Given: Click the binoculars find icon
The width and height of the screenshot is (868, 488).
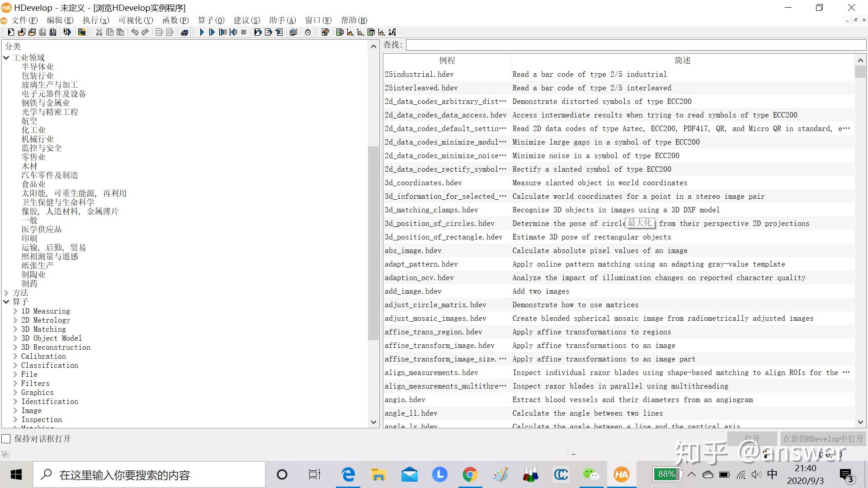Looking at the screenshot, I should [x=184, y=32].
